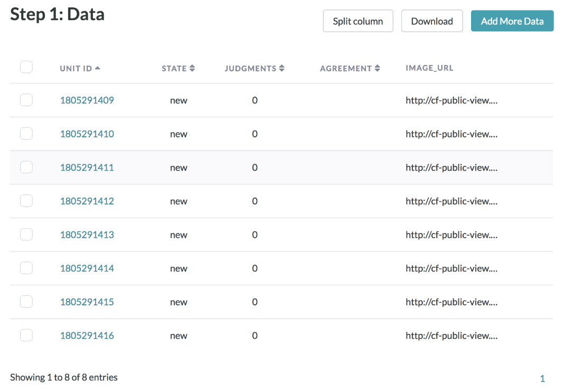
Task: Toggle the select-all header checkbox
Action: tap(26, 67)
